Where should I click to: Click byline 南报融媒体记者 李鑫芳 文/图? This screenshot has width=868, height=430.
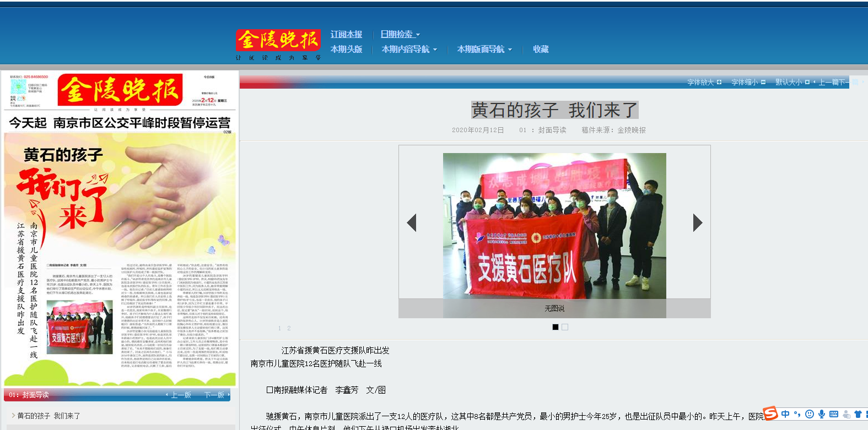tap(326, 390)
